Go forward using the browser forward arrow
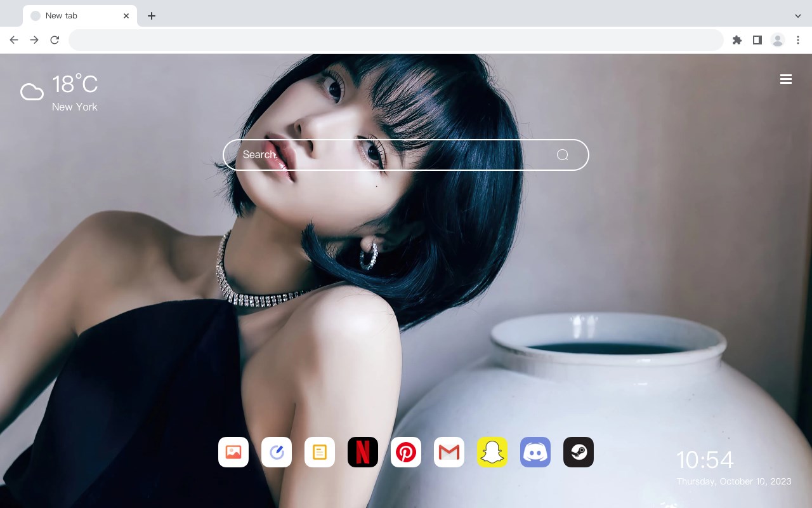Viewport: 812px width, 508px height. click(34, 40)
